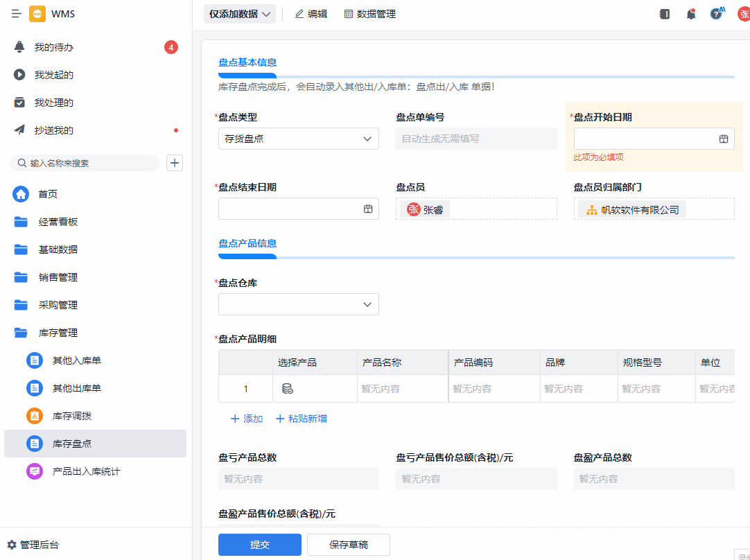
Task: Open the 仅添加数据 dropdown
Action: 240,14
